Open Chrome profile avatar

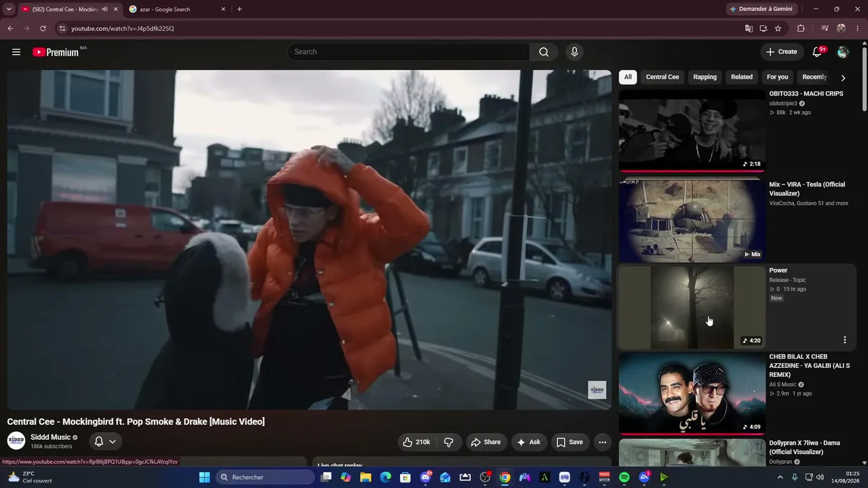pos(842,28)
